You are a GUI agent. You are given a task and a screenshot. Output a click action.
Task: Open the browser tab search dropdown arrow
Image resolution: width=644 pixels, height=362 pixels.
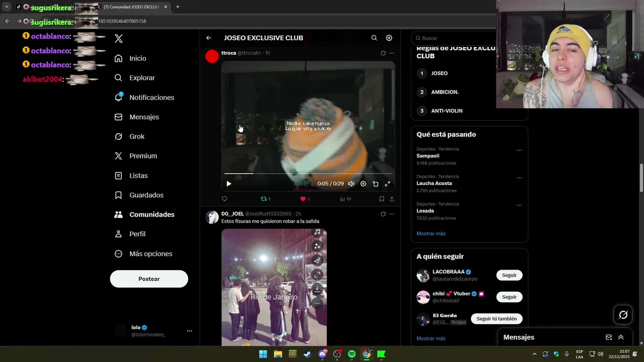click(7, 7)
